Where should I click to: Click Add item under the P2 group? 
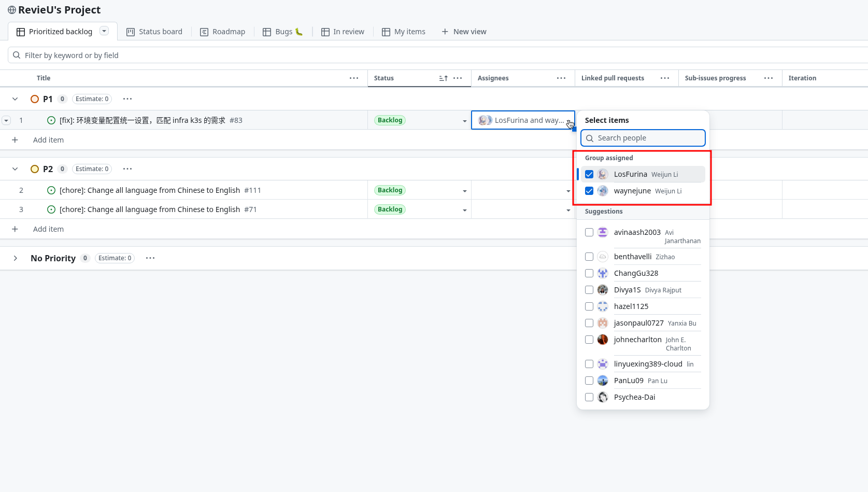48,229
